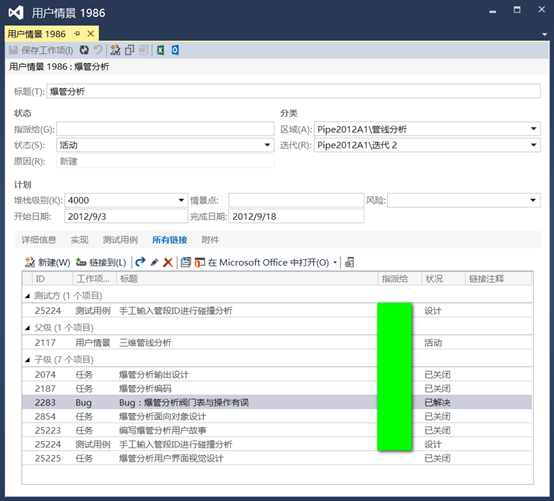The width and height of the screenshot is (554, 501).
Task: Switch to the 详细信息 tab
Action: pos(39,240)
